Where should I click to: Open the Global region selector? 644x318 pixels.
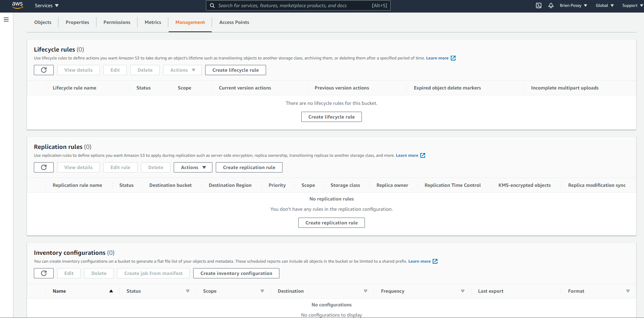[604, 5]
